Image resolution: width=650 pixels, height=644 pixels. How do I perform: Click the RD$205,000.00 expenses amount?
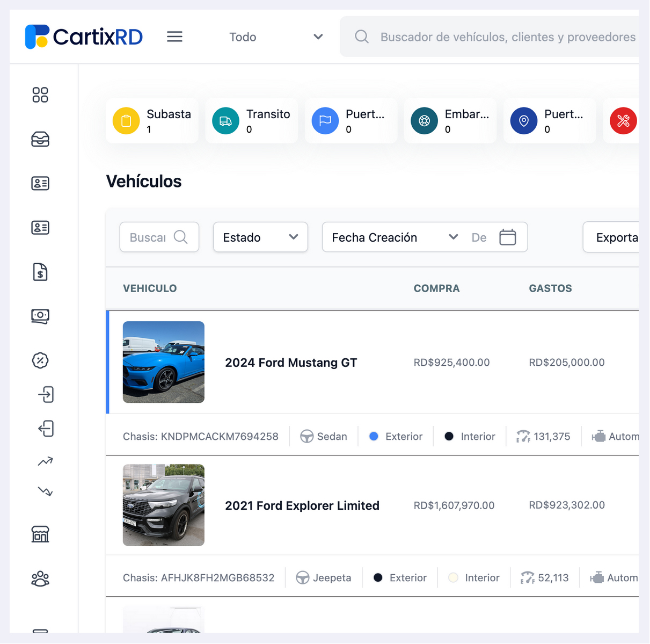(x=567, y=363)
